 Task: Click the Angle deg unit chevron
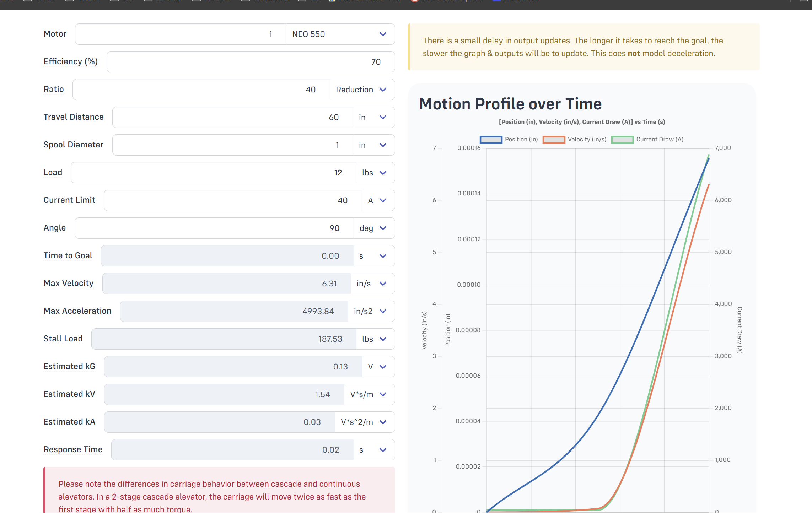(382, 228)
